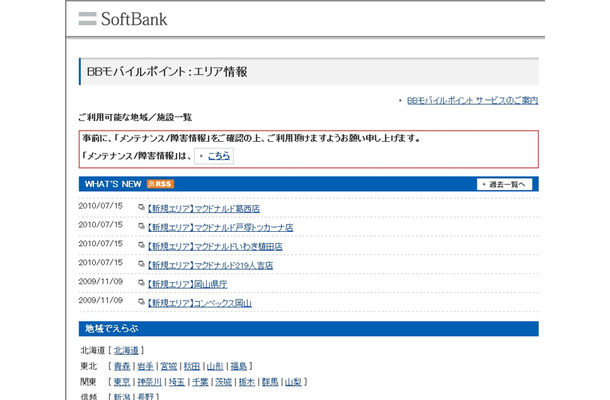Viewport: 610px width, 400px height.
Task: Click date 2009/11/09 of 岡山県庁 row
Action: (x=101, y=281)
